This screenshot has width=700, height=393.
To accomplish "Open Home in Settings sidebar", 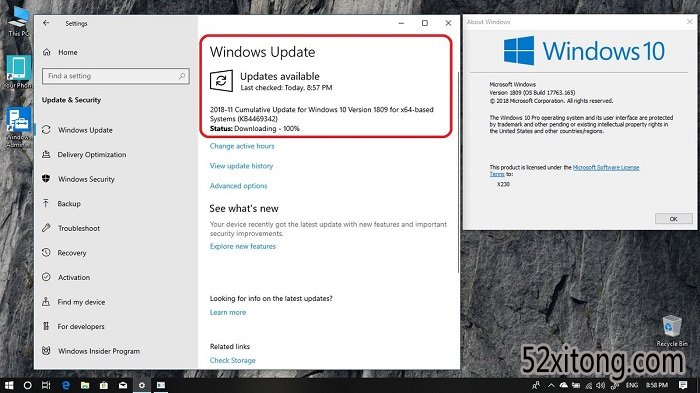I will click(x=67, y=52).
